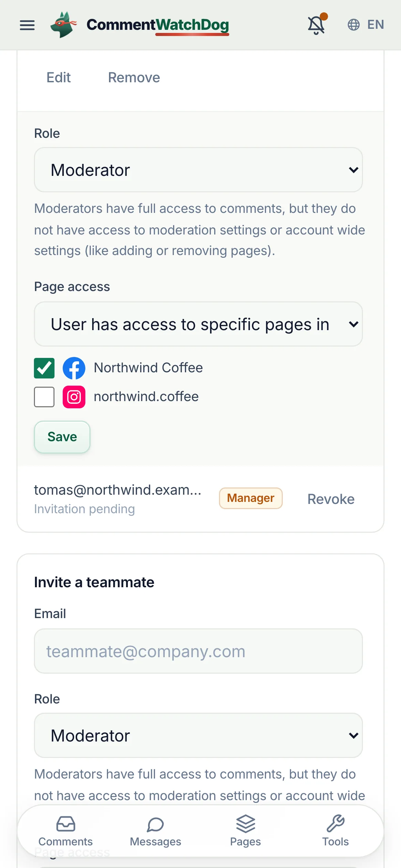Expand the upper Role Moderator dropdown
Viewport: 401px width, 868px height.
tap(198, 170)
